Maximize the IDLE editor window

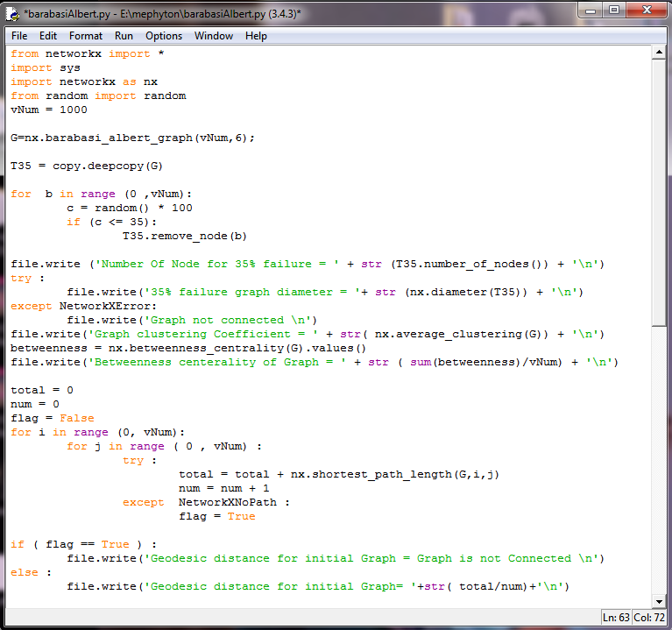pos(614,12)
